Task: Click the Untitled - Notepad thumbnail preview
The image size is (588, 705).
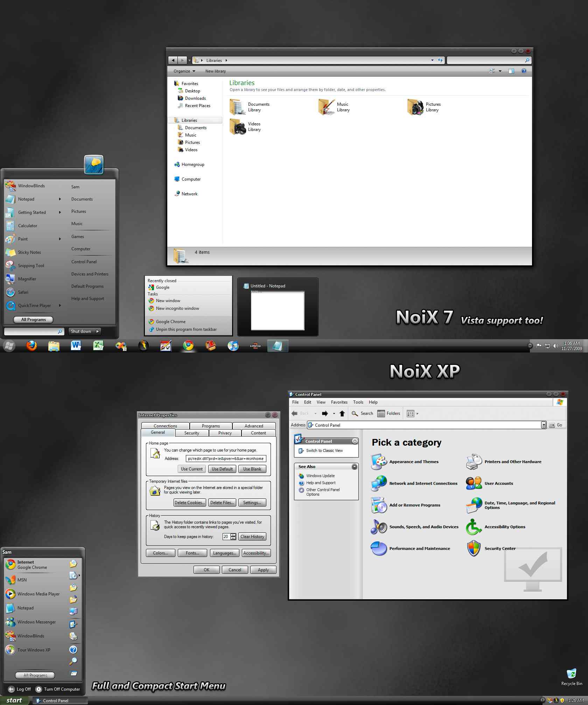Action: tap(278, 311)
